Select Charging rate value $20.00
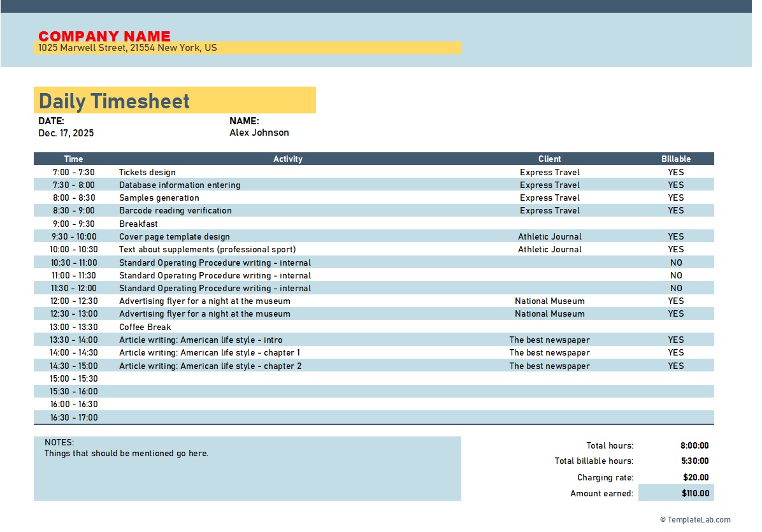Image resolution: width=762 pixels, height=532 pixels. click(696, 478)
